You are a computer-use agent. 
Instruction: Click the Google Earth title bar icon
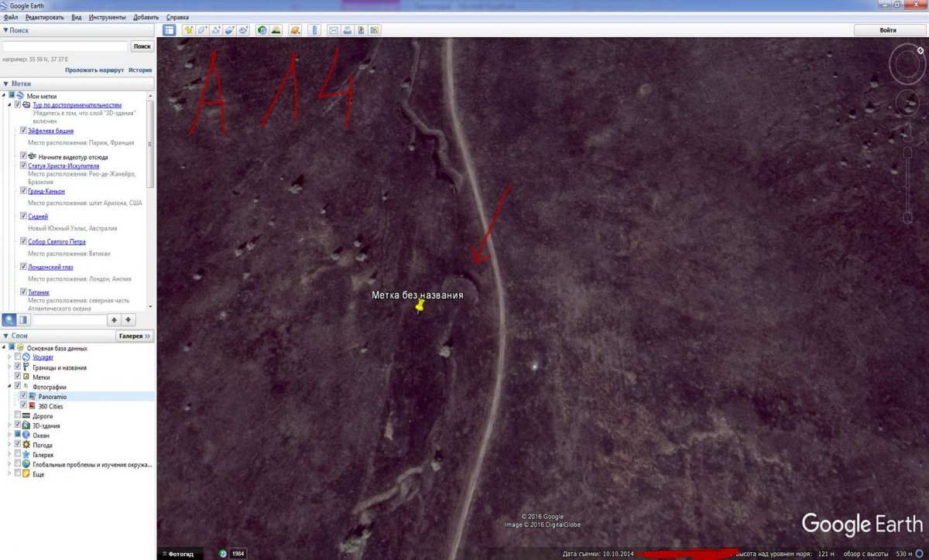click(5, 5)
